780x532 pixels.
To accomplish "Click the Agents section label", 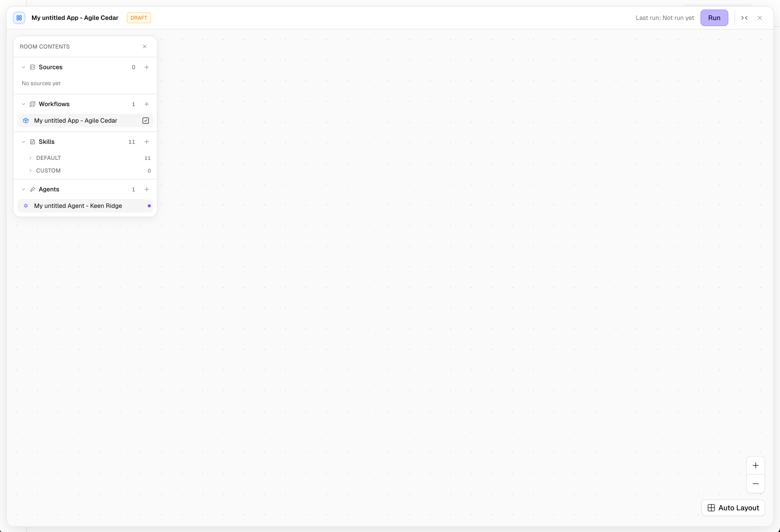I will [49, 189].
